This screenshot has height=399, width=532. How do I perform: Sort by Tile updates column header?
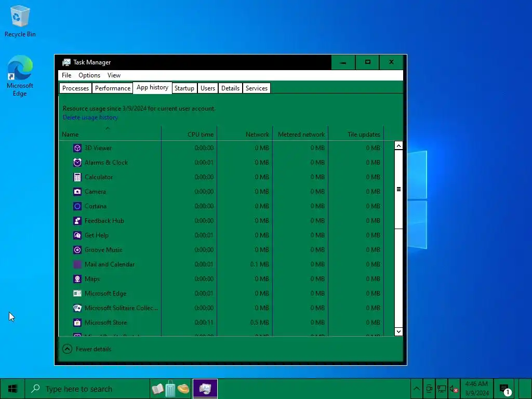(356, 135)
